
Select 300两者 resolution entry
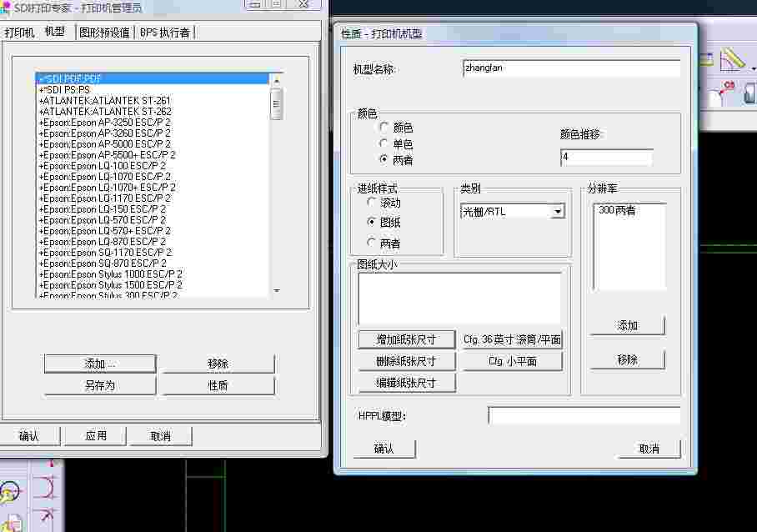point(617,210)
